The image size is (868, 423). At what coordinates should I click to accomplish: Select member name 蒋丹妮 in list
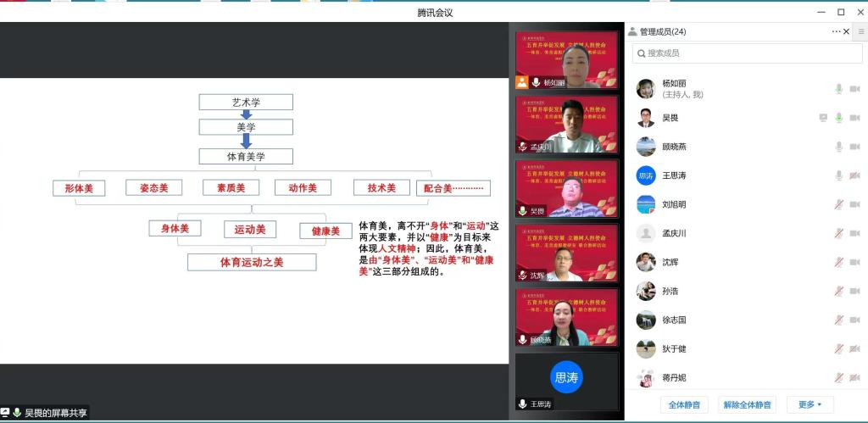pos(674,377)
